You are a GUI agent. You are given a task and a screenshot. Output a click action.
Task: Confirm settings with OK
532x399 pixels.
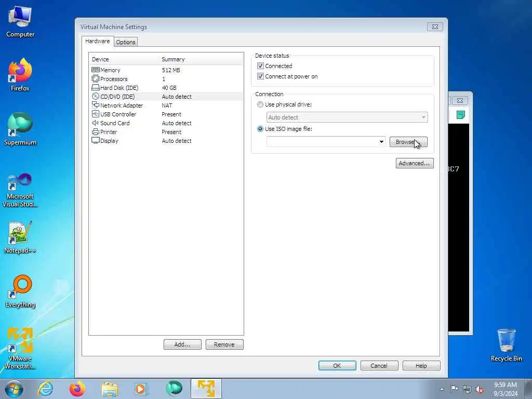tap(337, 365)
